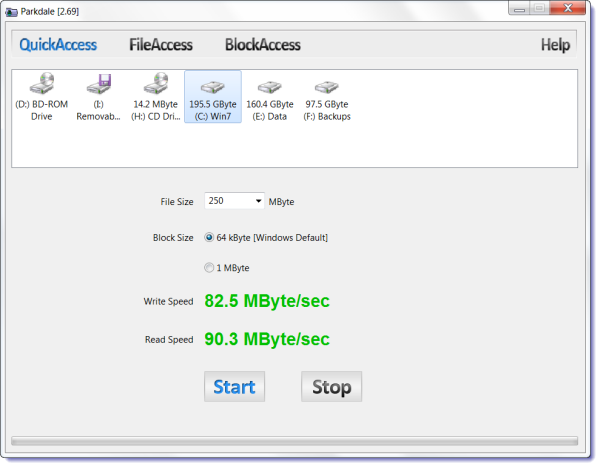Click the Write Speed label

(x=168, y=302)
